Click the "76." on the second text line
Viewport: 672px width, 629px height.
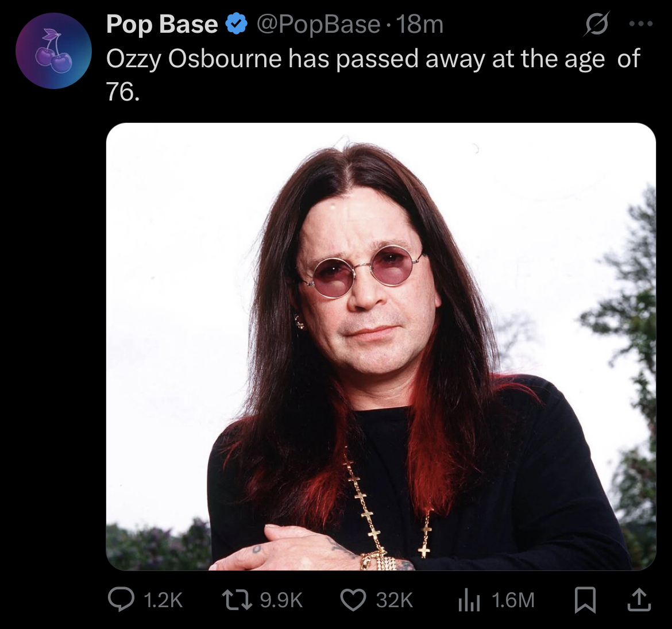[x=122, y=91]
